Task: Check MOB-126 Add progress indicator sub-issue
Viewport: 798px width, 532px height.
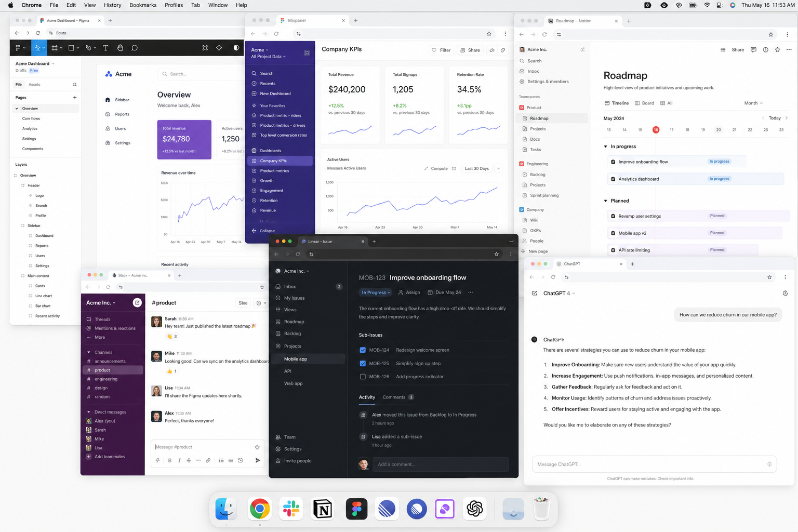Action: click(x=363, y=377)
